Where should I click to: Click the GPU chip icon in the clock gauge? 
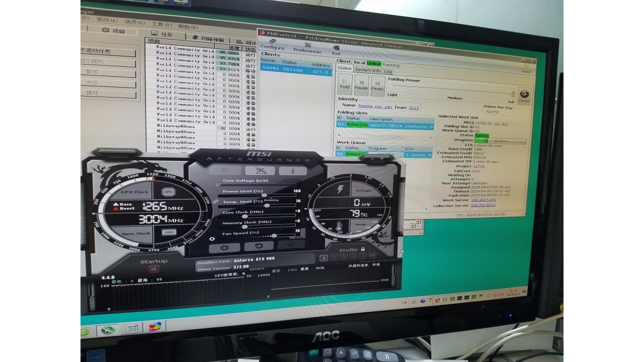pyautogui.click(x=169, y=192)
